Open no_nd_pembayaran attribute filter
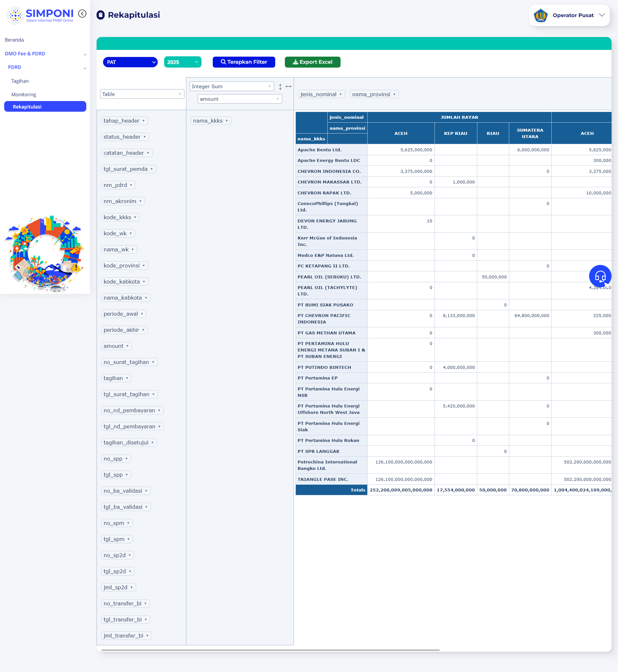Viewport: 618px width, 672px height. (159, 411)
